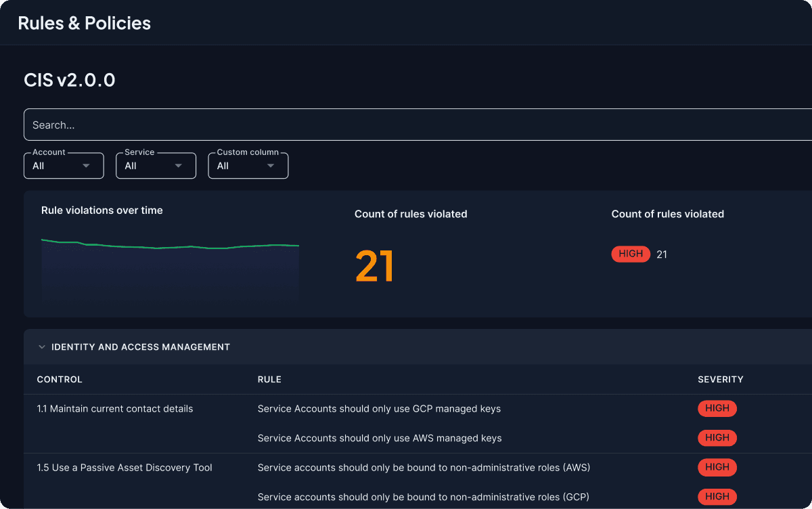Click the SEVERITY column header
812x509 pixels.
click(721, 380)
